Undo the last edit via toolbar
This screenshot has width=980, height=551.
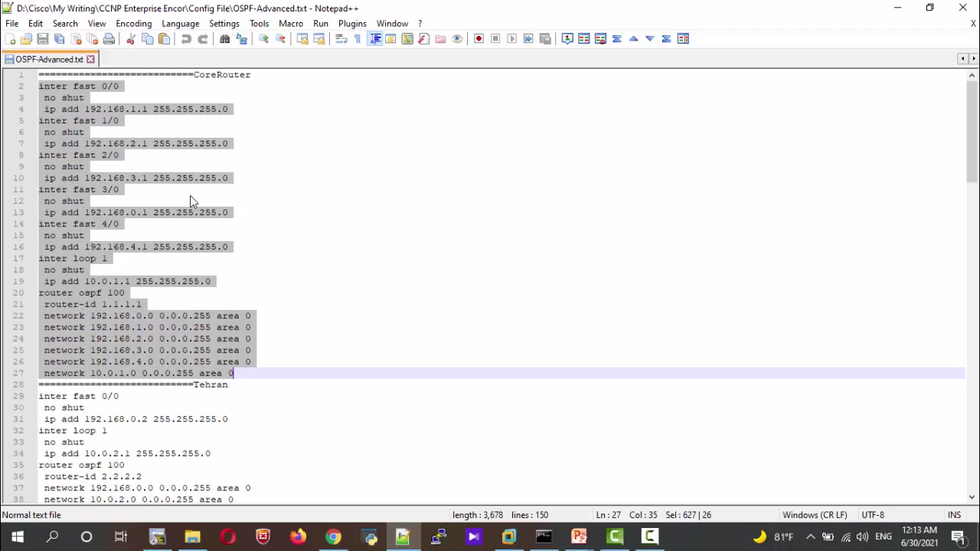pos(186,39)
